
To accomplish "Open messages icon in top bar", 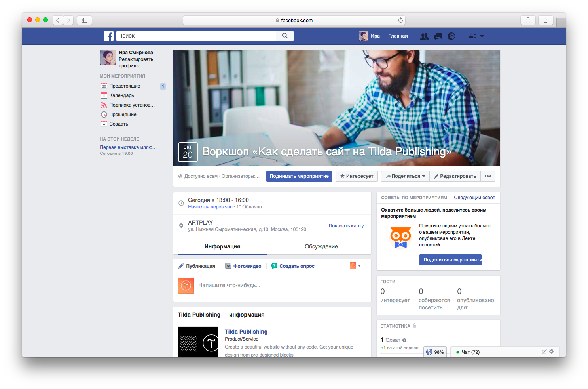I will click(438, 36).
